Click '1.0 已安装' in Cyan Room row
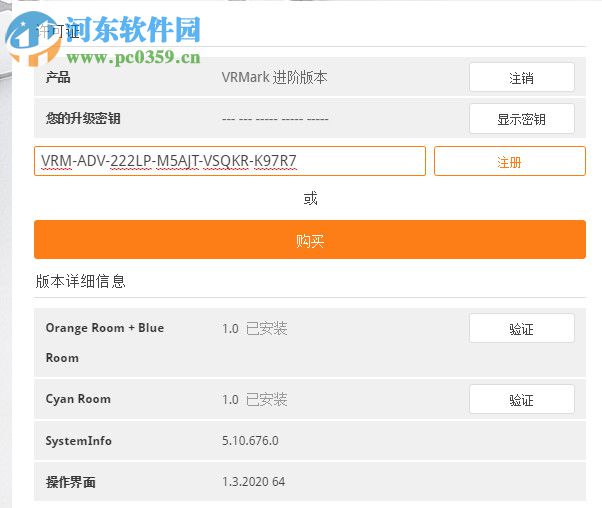 coord(255,399)
